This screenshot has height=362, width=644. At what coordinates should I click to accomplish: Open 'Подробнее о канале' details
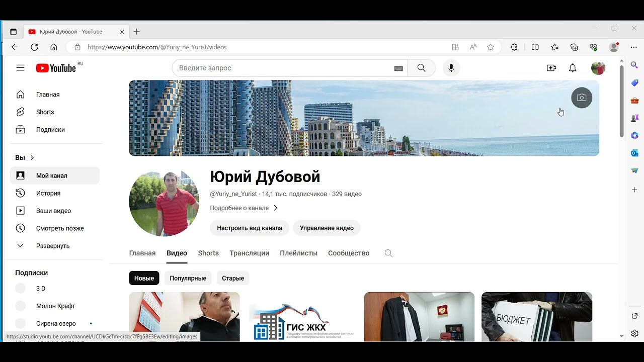tap(244, 208)
